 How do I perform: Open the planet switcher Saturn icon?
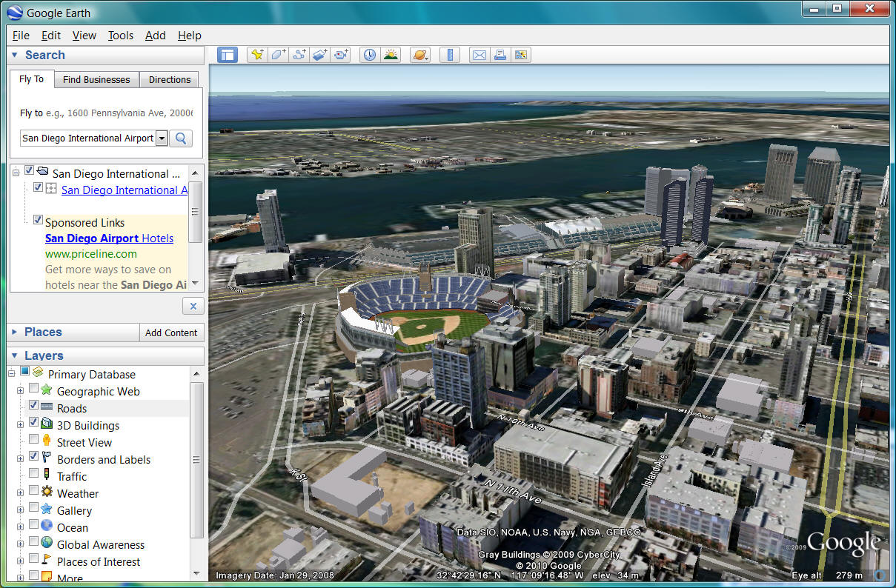click(x=420, y=55)
